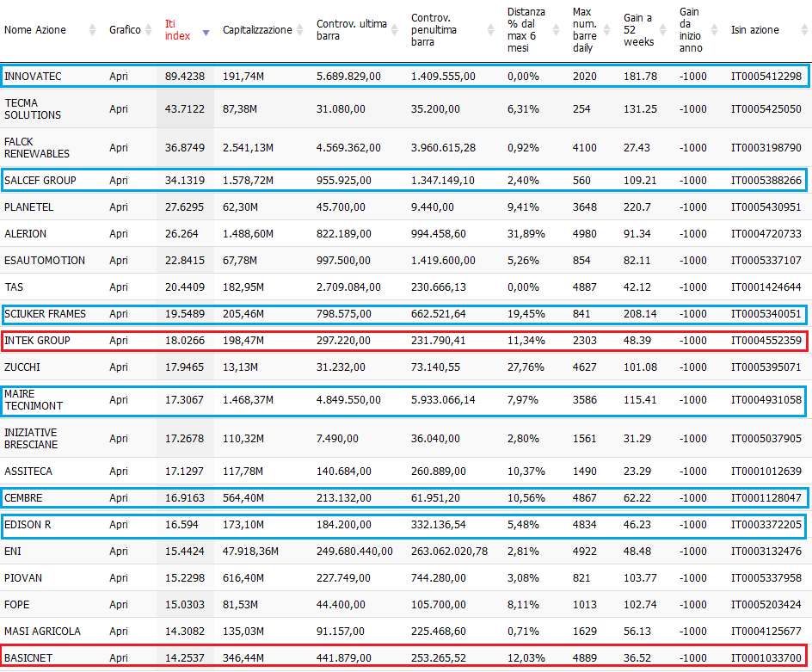Open Apri chart link for ALERION

point(119,234)
